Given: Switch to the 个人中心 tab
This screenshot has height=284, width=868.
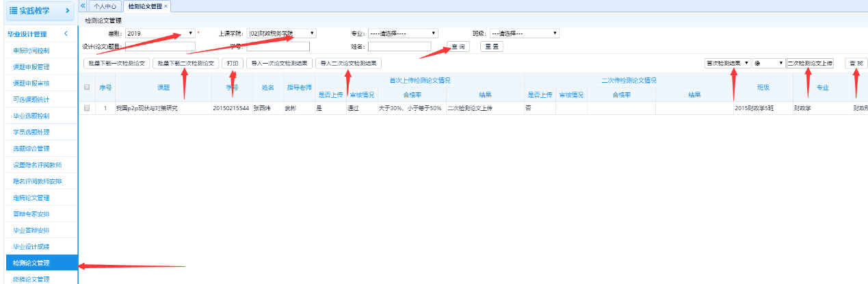Looking at the screenshot, I should pos(105,6).
